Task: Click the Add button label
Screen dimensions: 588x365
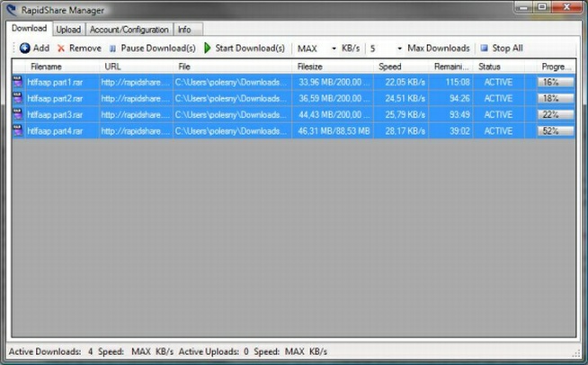Action: (41, 48)
